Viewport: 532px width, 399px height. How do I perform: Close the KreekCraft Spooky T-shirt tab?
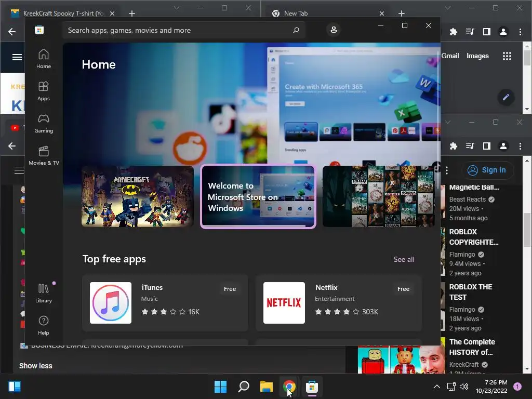click(112, 13)
